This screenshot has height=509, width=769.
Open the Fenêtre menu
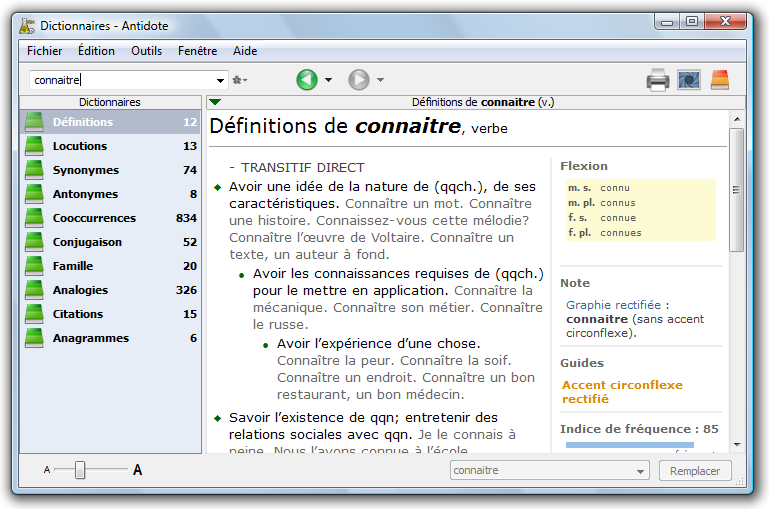[x=197, y=51]
